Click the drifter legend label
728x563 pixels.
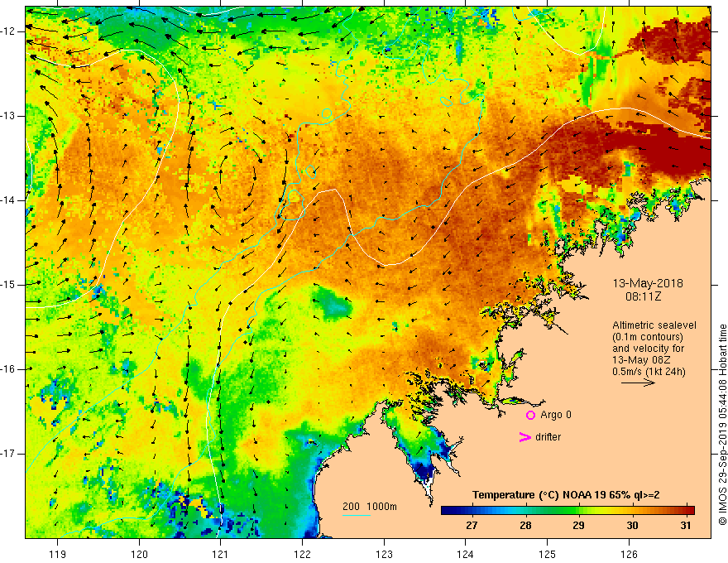coord(548,437)
